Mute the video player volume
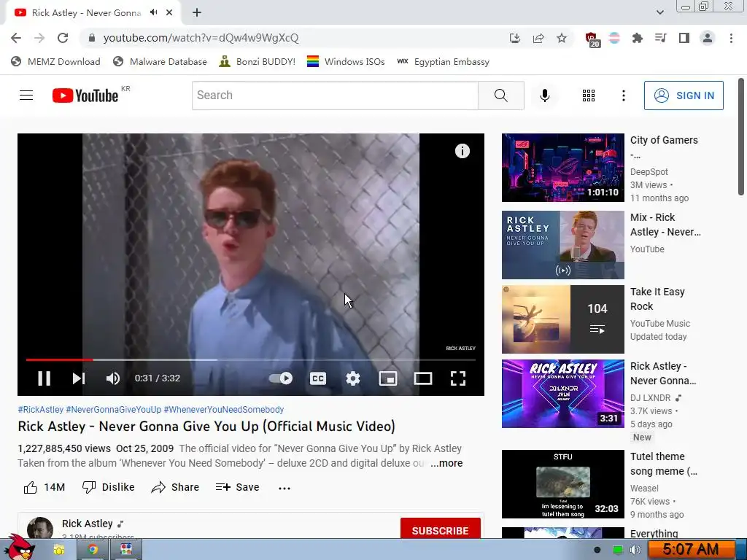Viewport: 747px width, 560px height. [x=113, y=378]
